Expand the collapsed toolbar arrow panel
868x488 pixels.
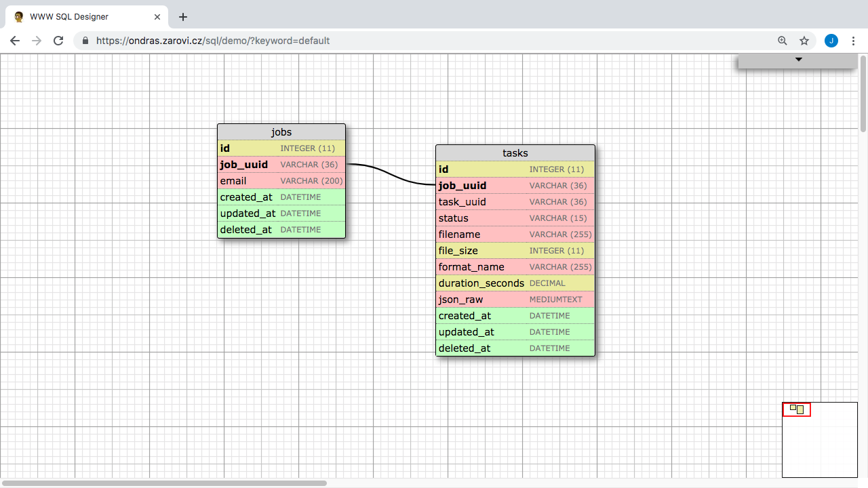tap(798, 60)
